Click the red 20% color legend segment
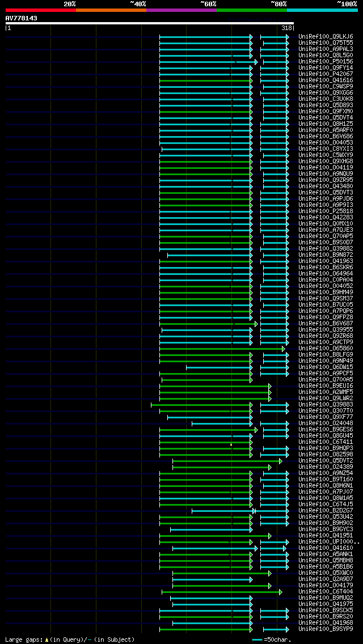Viewport: 363px width, 644px height. [x=41, y=10]
